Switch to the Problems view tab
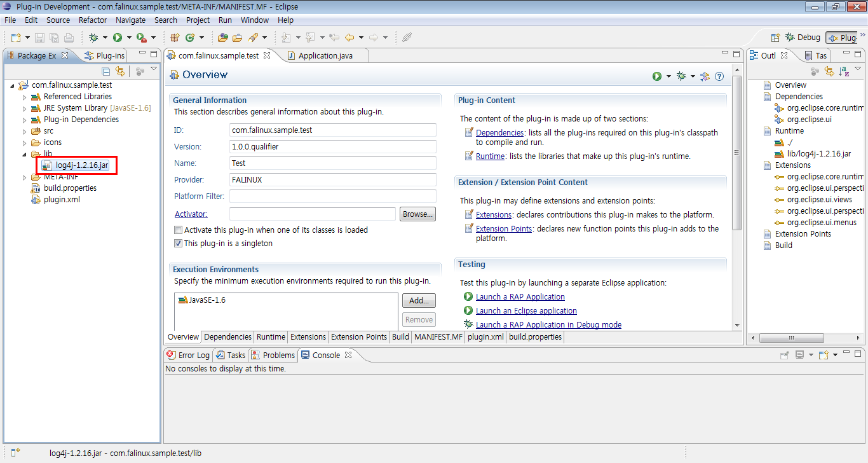The height and width of the screenshot is (463, 868). (273, 355)
